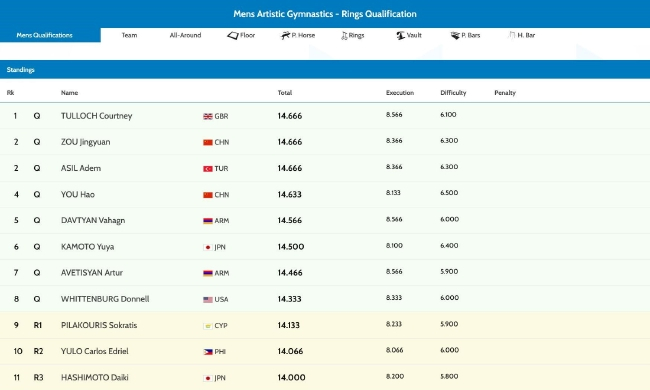The width and height of the screenshot is (650, 390).
Task: Sort by the Rk column header
Action: pos(10,93)
